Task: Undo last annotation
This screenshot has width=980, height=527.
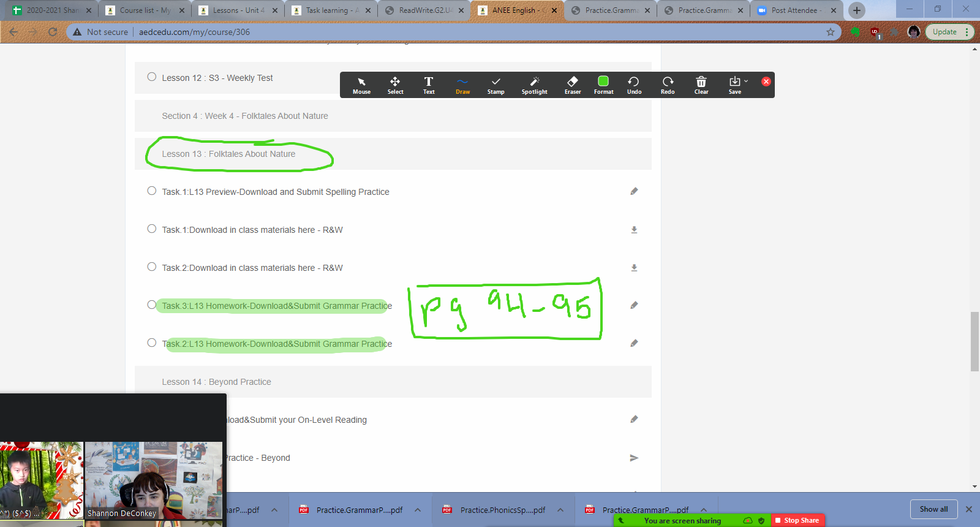Action: tap(634, 85)
